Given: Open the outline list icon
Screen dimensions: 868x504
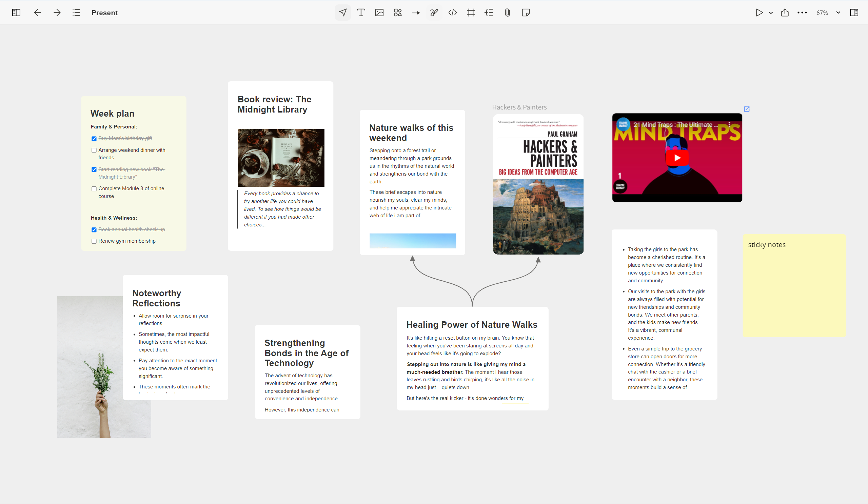Looking at the screenshot, I should pos(77,13).
